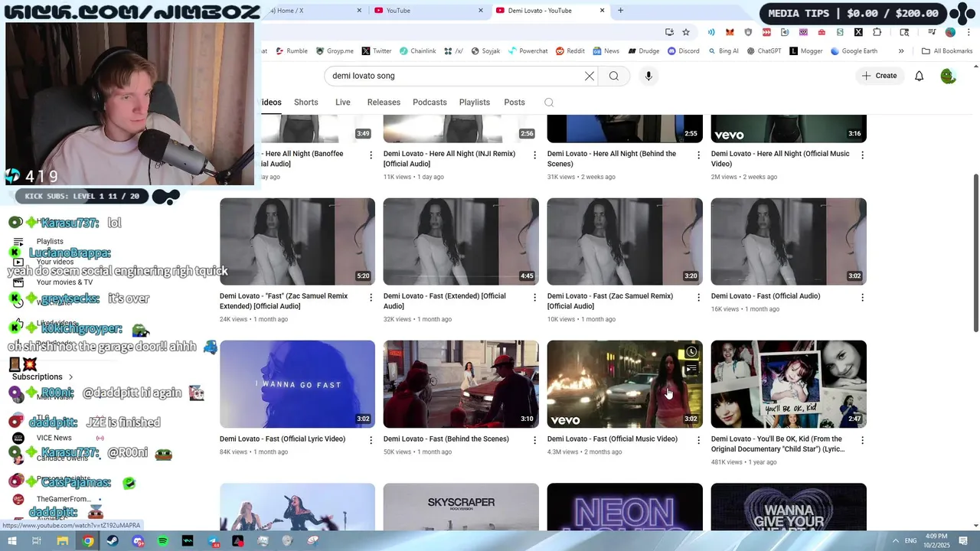Screen dimensions: 980x551
Task: Show more bookmarks with chevron
Action: (901, 51)
